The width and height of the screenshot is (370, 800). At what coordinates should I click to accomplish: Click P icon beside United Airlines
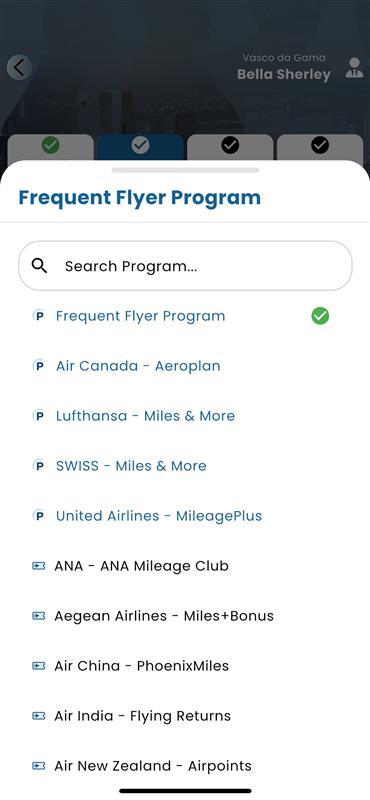point(38,516)
